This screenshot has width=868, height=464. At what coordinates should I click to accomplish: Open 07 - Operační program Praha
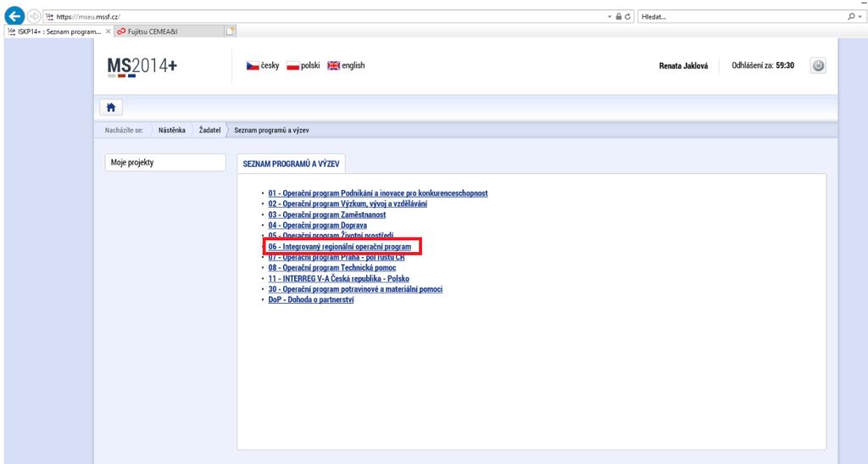(x=337, y=258)
